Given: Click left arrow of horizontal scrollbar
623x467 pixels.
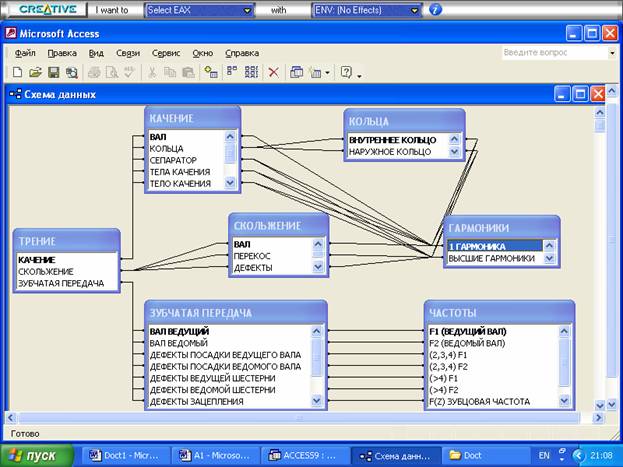Looking at the screenshot, I should (11, 418).
